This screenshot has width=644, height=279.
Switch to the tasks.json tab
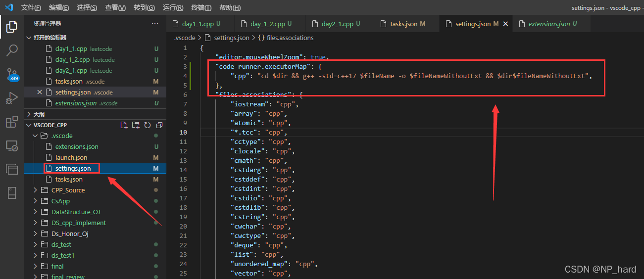(x=407, y=24)
